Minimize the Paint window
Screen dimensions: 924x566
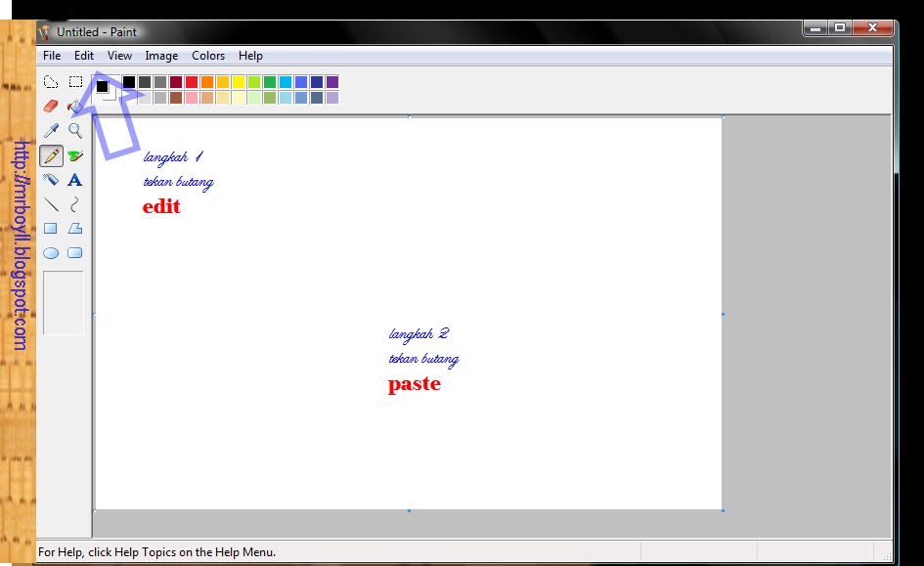(x=815, y=27)
